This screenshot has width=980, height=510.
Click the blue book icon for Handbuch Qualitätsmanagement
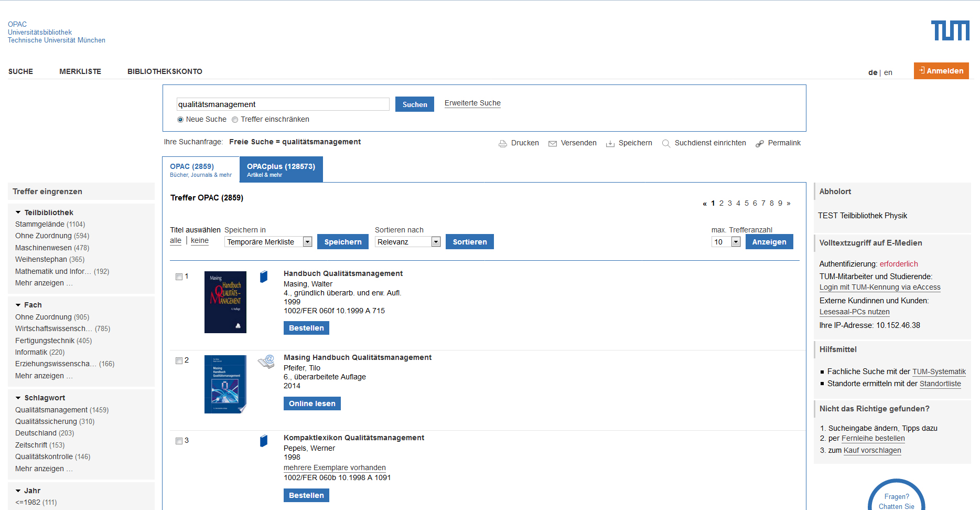264,277
